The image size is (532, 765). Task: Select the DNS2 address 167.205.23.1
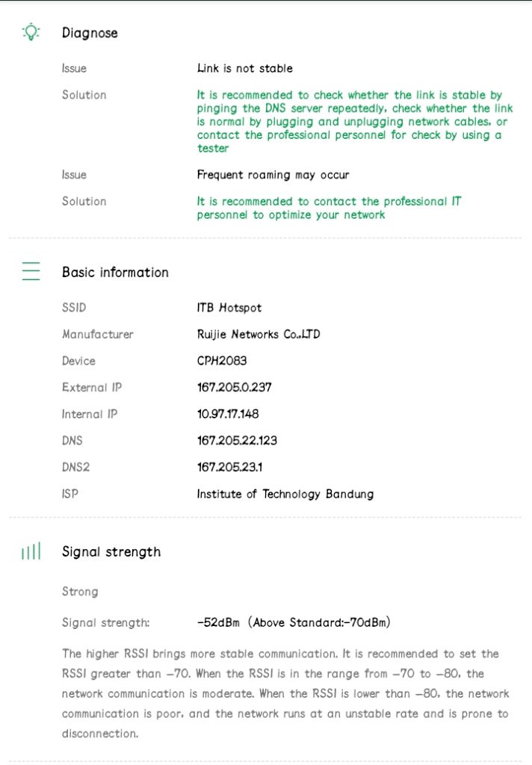coord(229,467)
